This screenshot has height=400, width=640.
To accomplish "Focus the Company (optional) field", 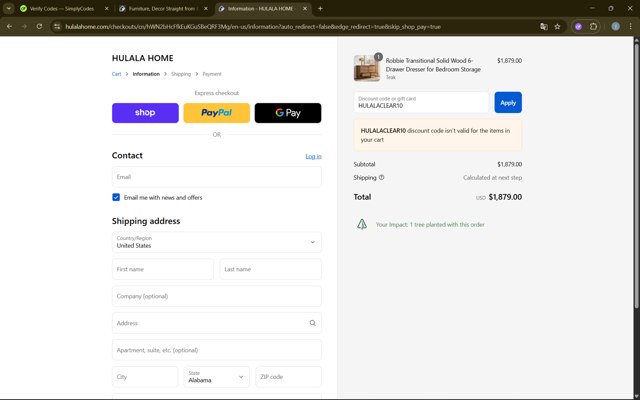I will click(x=217, y=296).
